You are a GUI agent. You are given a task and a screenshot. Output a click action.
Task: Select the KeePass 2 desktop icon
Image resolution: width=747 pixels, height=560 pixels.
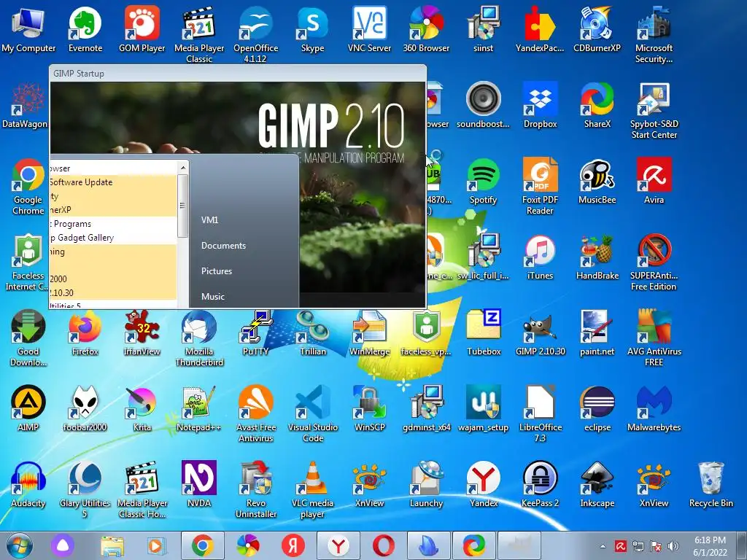(x=541, y=484)
